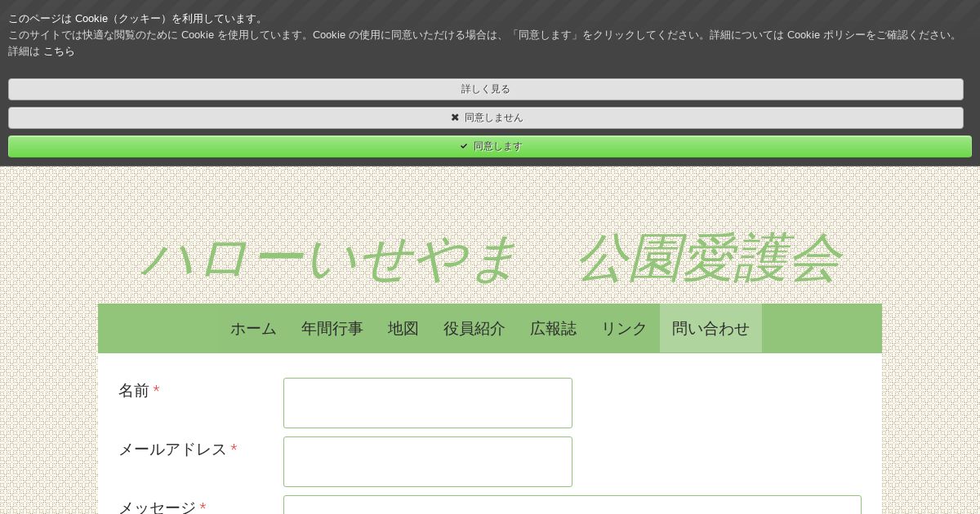Focus the 名前 input field
This screenshot has width=980, height=514.
428,403
